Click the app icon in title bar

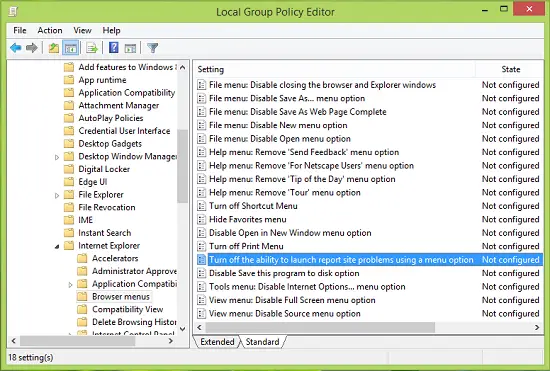click(x=13, y=12)
